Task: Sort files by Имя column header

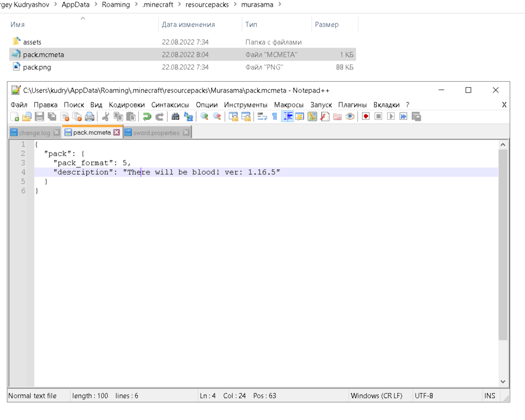Action: [x=17, y=25]
